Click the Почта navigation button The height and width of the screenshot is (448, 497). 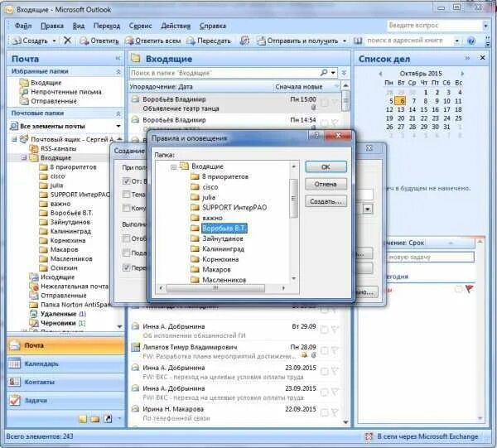[x=66, y=345]
